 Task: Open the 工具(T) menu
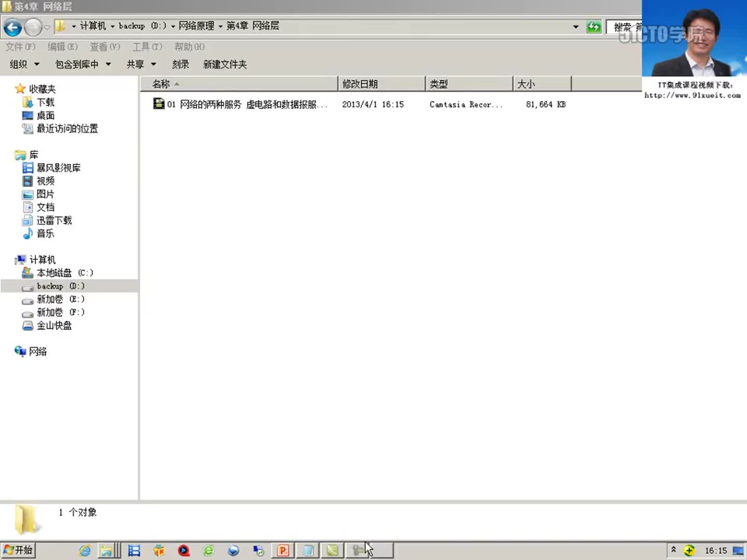(x=147, y=47)
